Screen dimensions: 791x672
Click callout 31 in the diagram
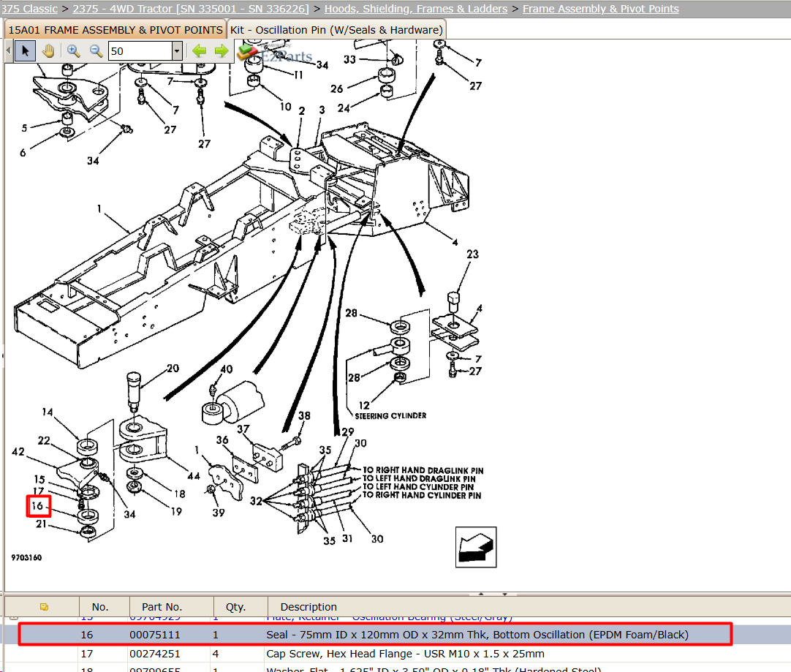click(x=347, y=539)
